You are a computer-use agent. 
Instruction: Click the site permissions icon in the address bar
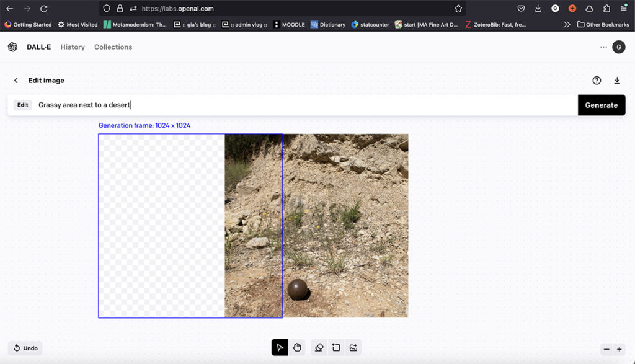pos(133,9)
